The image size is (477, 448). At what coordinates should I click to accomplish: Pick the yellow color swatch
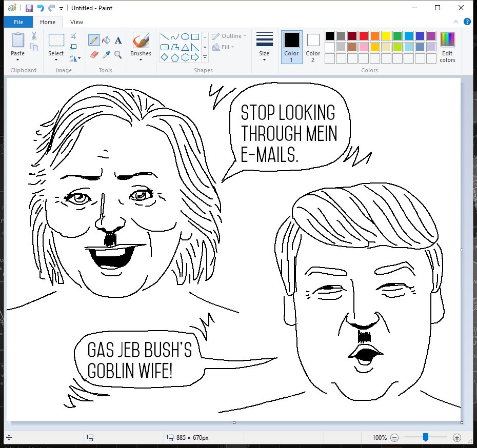(386, 36)
